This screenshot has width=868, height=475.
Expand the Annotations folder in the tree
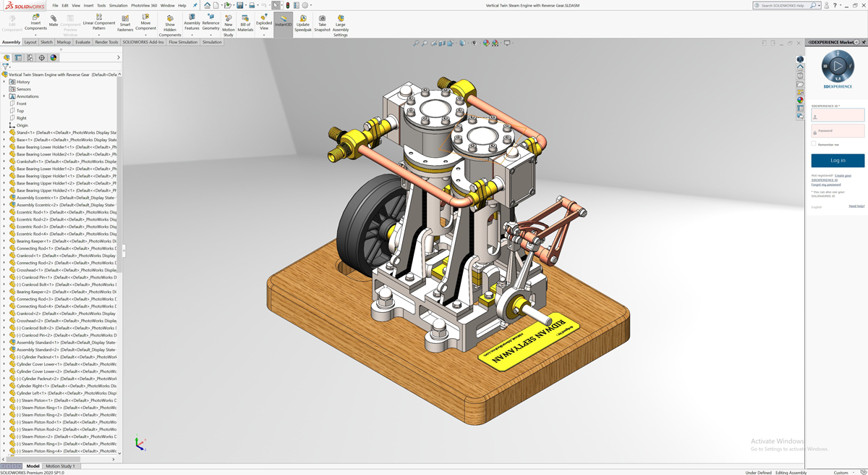coord(4,96)
